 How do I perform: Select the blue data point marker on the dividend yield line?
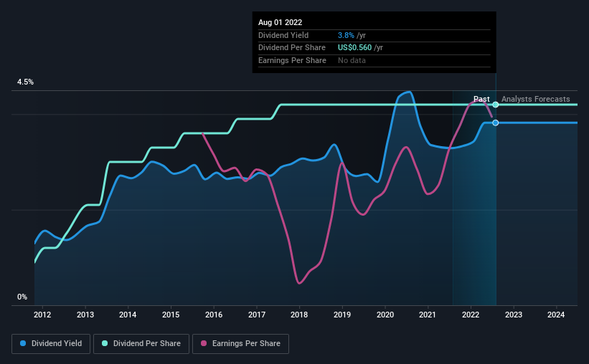496,123
